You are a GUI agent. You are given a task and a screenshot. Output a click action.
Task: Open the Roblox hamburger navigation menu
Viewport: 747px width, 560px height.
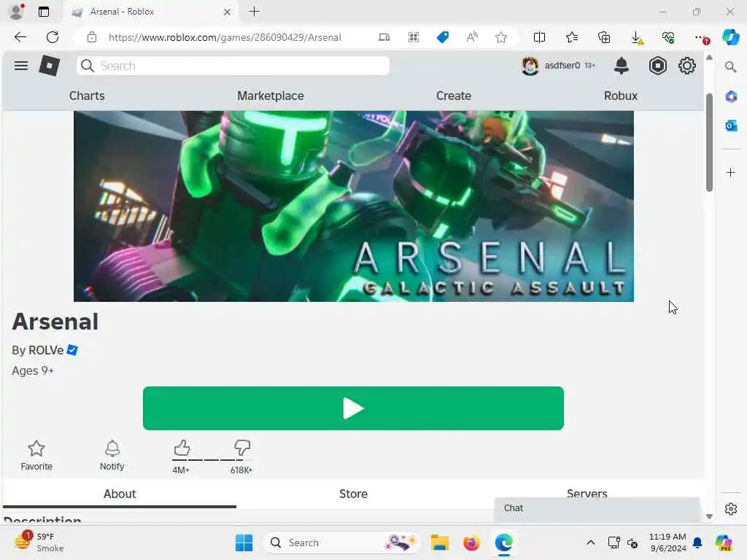pos(21,66)
